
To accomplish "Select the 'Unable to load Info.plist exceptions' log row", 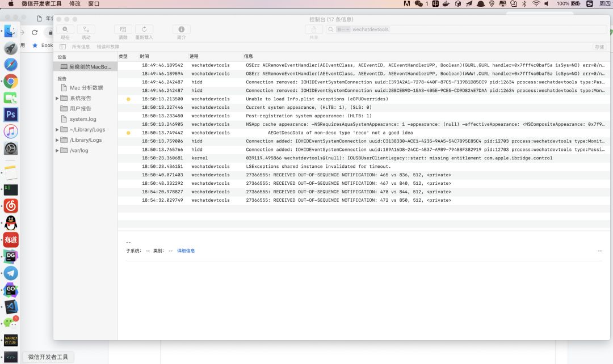I will tap(364, 99).
